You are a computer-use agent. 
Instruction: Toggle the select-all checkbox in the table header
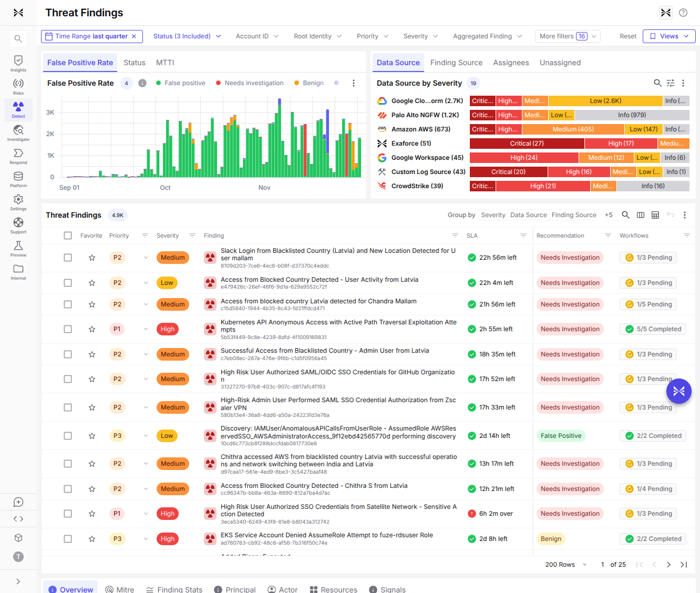(68, 236)
